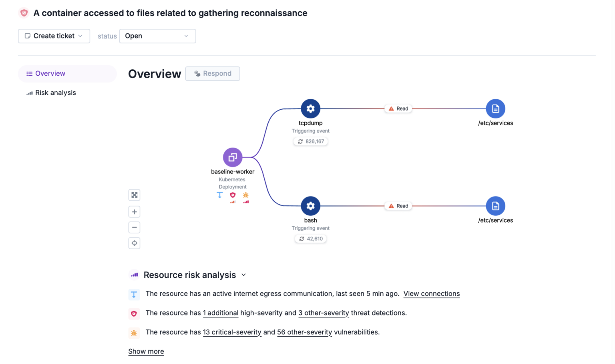
Task: Recenter the graph view
Action: [x=135, y=243]
